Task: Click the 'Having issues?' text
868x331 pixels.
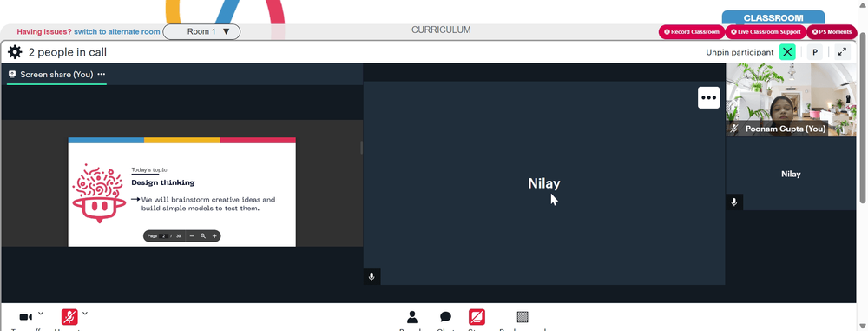Action: point(44,31)
